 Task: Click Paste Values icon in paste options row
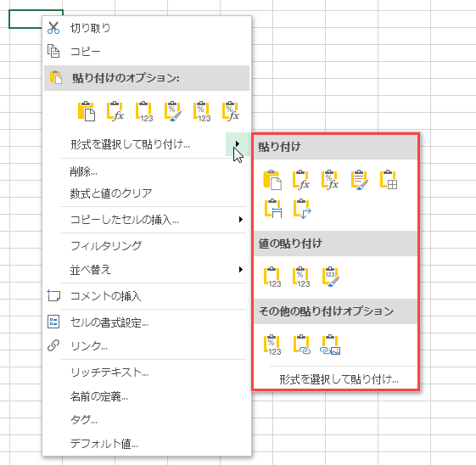click(x=144, y=111)
